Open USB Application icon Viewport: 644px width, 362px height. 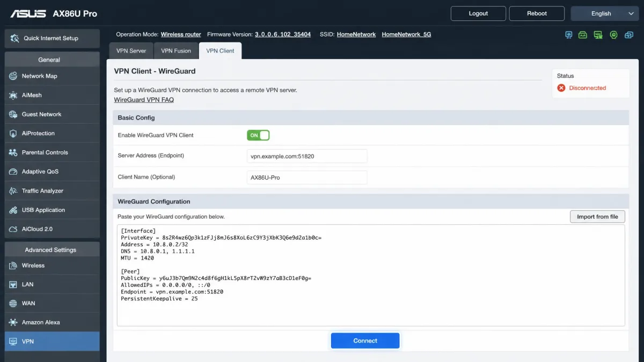[13, 210]
